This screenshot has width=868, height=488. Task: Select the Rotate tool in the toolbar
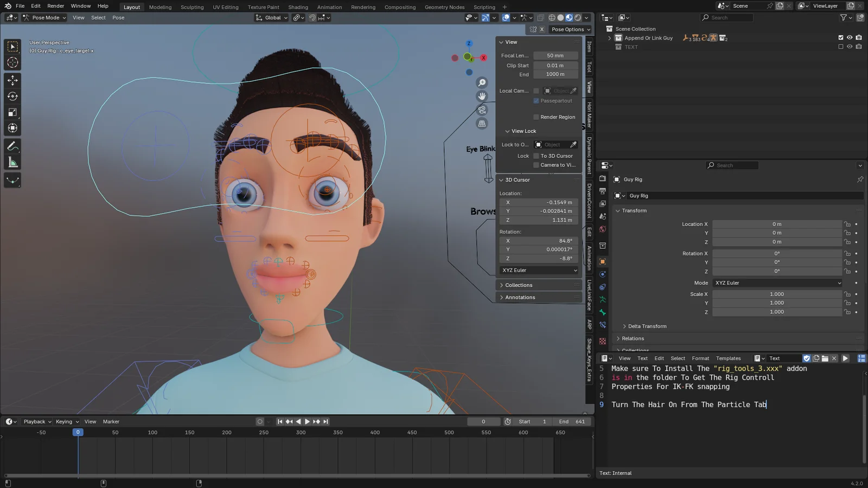tap(12, 96)
